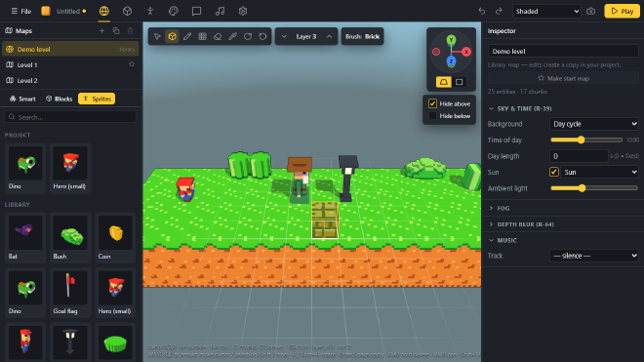Screen dimensions: 644x362
Task: Switch to the Sprites palette tab
Action: [x=97, y=99]
